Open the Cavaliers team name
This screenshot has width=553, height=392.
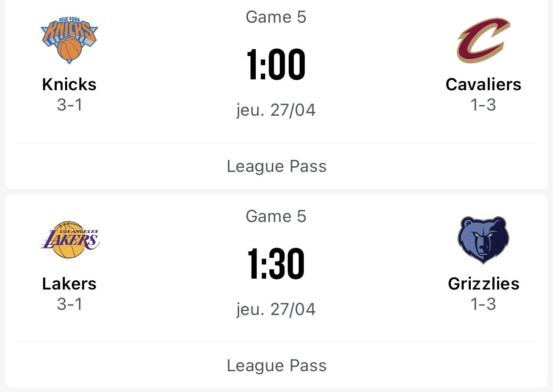(484, 85)
